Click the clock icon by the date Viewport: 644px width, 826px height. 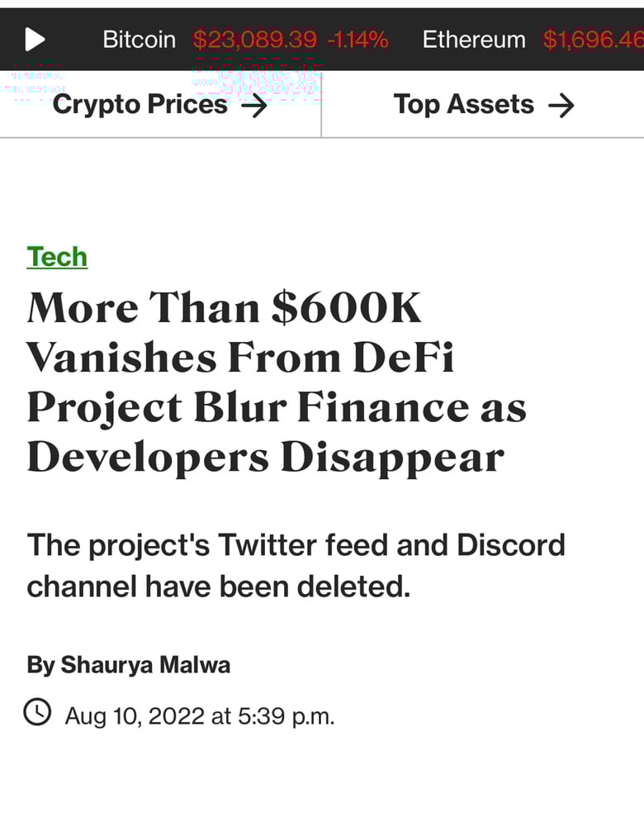tap(38, 711)
